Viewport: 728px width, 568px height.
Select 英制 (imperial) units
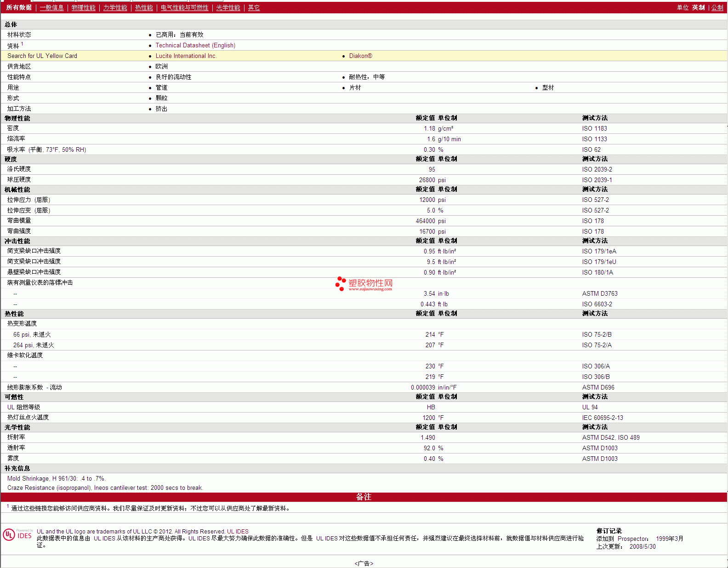(x=698, y=8)
